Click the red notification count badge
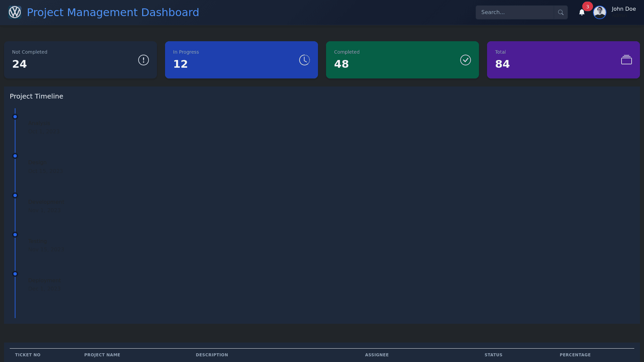 pos(587,7)
